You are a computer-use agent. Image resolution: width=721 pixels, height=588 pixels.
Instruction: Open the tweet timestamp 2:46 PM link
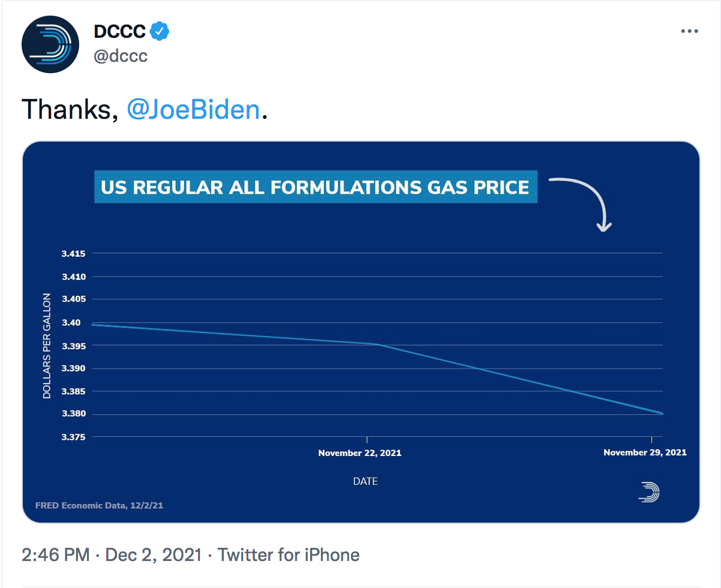(x=55, y=555)
